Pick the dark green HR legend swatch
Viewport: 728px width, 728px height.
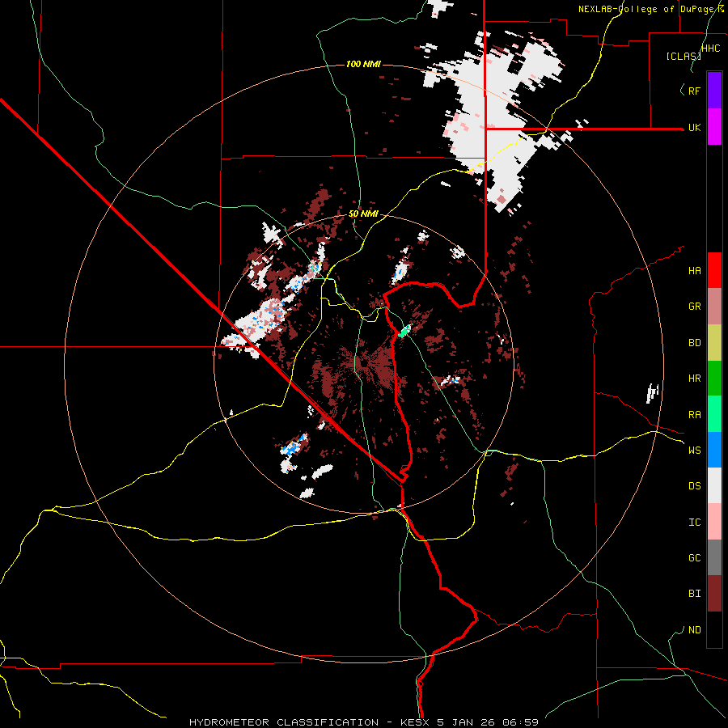click(714, 379)
